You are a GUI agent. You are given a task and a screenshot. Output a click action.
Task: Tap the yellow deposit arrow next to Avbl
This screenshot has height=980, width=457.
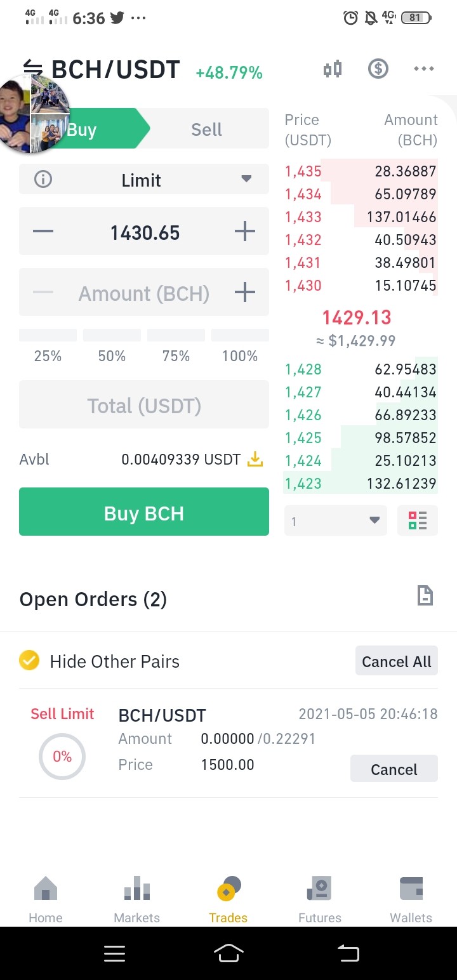click(x=255, y=459)
